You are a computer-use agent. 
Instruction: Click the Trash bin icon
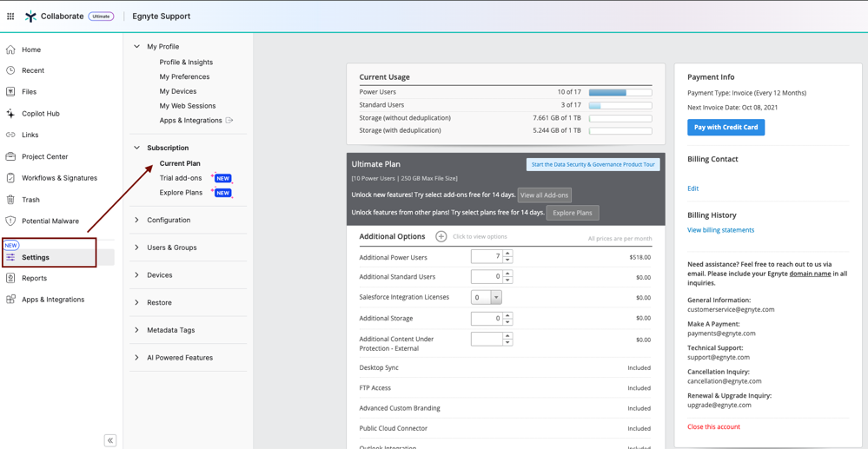pyautogui.click(x=10, y=200)
